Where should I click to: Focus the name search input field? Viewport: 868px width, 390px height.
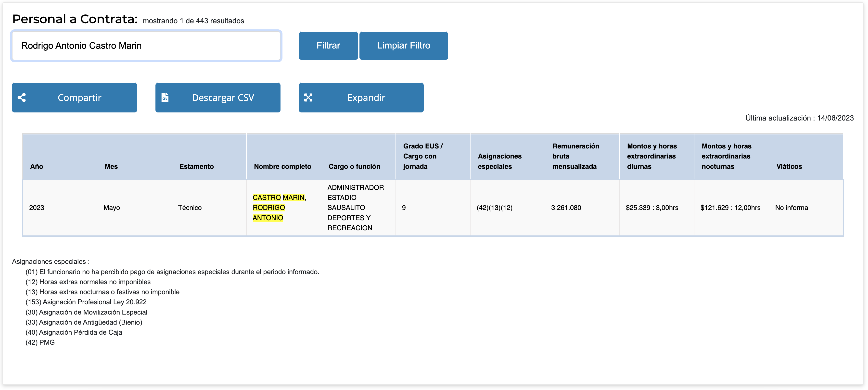146,46
